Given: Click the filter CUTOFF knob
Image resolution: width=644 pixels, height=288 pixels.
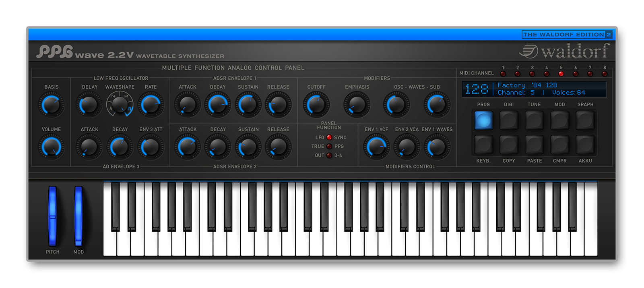Looking at the screenshot, I should pos(316,105).
